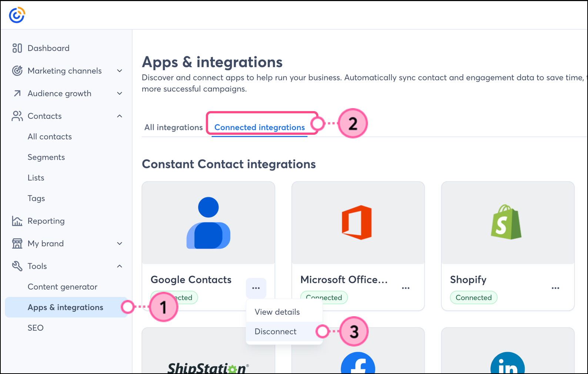Image resolution: width=588 pixels, height=374 pixels.
Task: Click the Microsoft Office card title
Action: (344, 280)
